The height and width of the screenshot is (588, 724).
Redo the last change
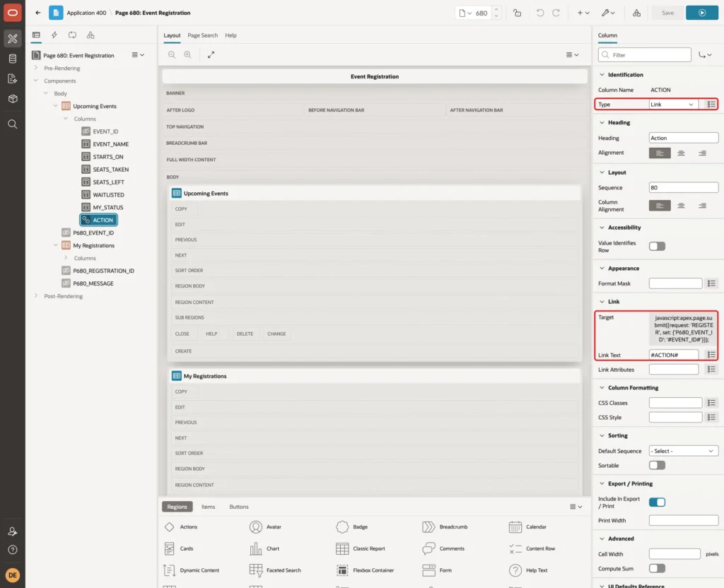pos(556,13)
